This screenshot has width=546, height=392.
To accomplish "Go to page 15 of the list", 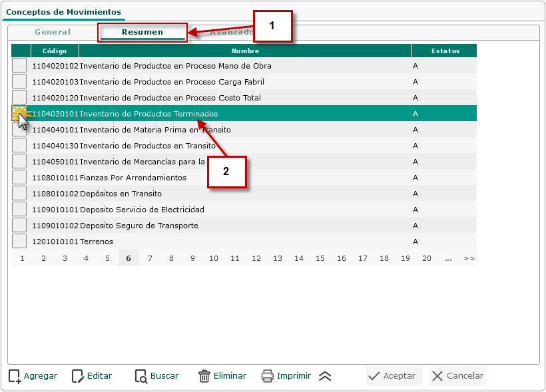I will pos(320,258).
